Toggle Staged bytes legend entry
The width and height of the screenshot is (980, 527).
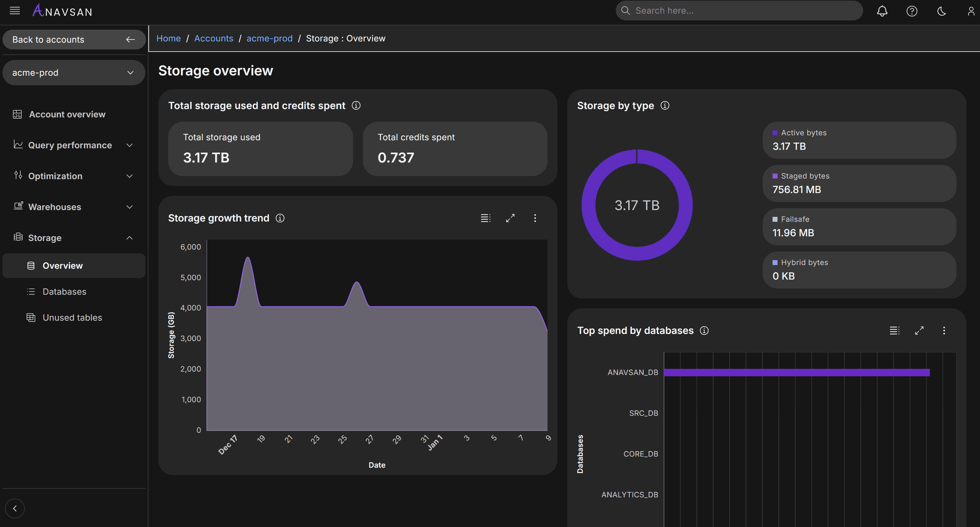(x=805, y=176)
